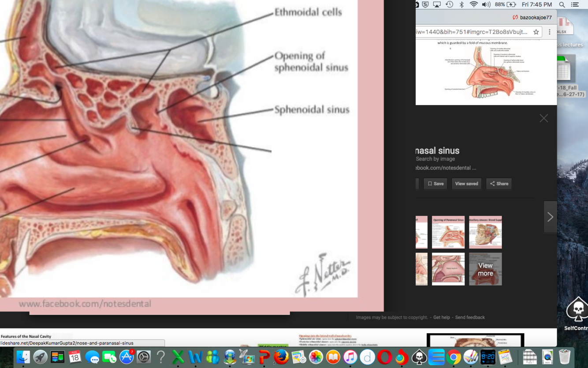The width and height of the screenshot is (588, 368).
Task: Click the menu bar date and time
Action: (536, 4)
